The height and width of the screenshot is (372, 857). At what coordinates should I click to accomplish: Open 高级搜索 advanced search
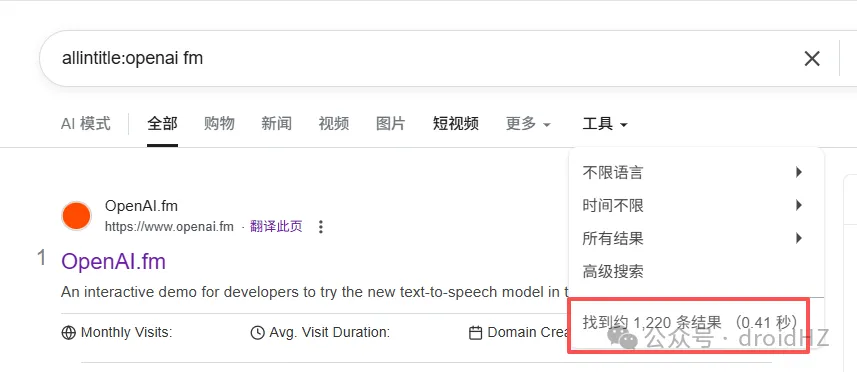[613, 271]
